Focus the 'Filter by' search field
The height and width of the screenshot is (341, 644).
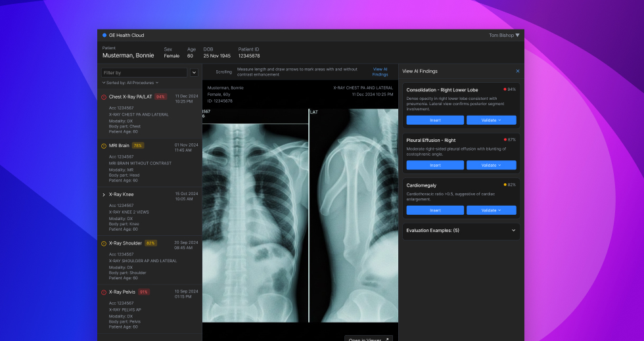click(144, 73)
